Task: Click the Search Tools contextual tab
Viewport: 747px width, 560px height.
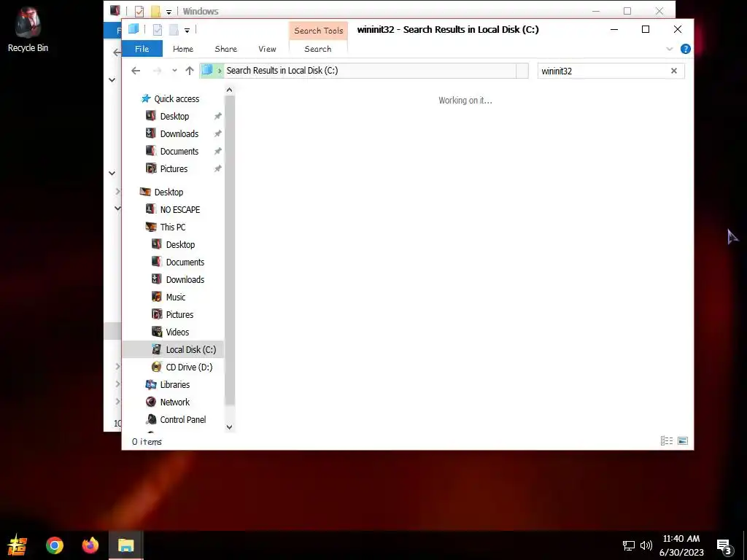Action: (x=318, y=31)
